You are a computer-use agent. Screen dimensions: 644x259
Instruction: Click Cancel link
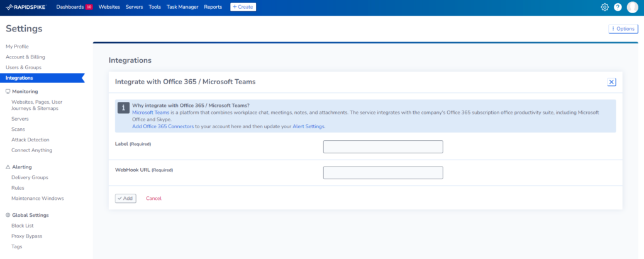point(153,198)
